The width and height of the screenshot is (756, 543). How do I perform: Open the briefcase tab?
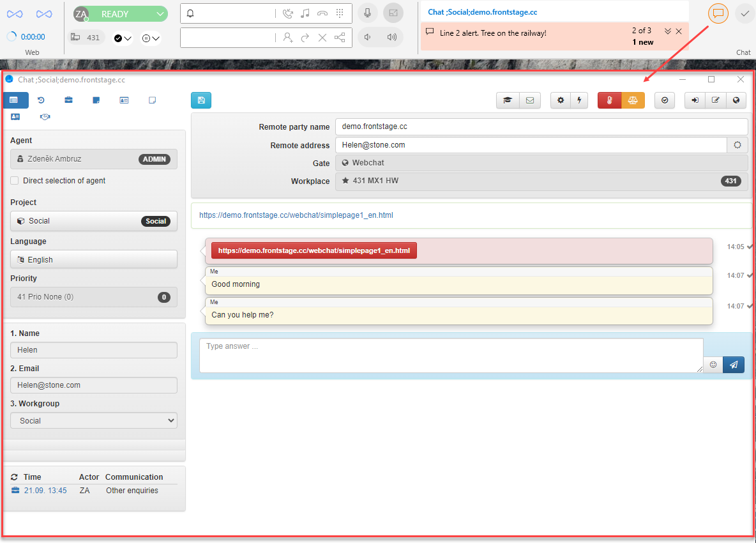(68, 100)
